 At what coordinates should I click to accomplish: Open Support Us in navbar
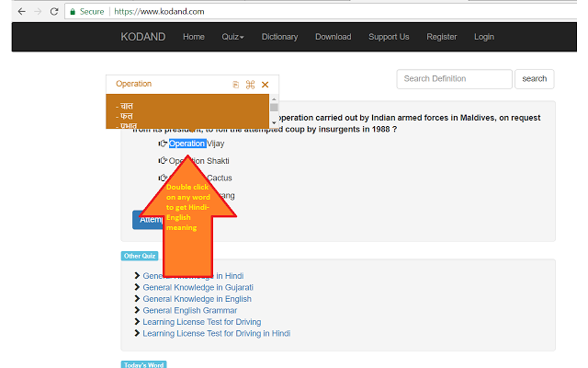389,37
